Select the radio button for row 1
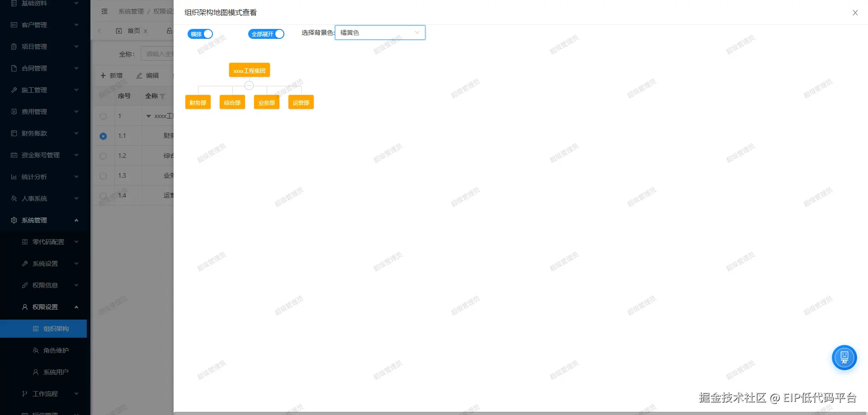868x415 pixels. [103, 116]
